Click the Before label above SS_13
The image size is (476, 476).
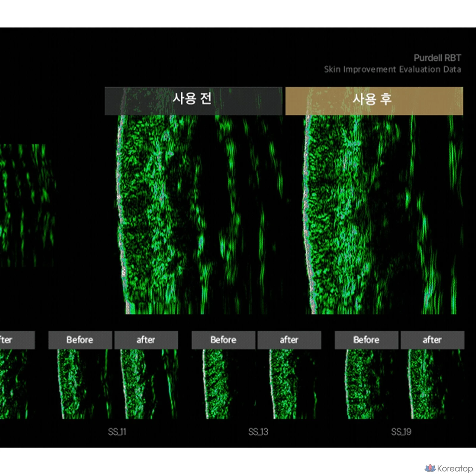(223, 340)
